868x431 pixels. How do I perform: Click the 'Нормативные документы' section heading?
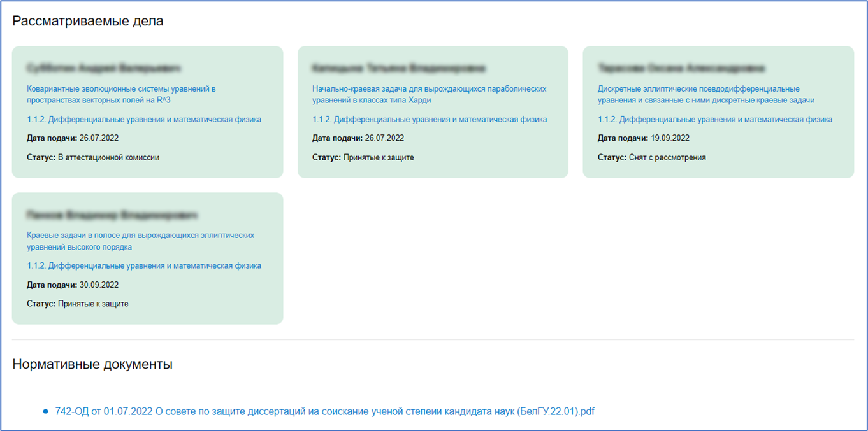(x=92, y=364)
